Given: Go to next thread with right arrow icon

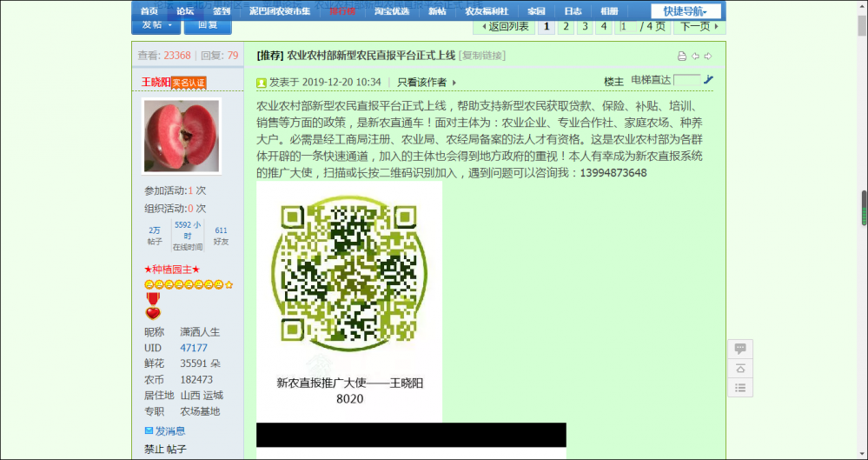Looking at the screenshot, I should coord(708,56).
